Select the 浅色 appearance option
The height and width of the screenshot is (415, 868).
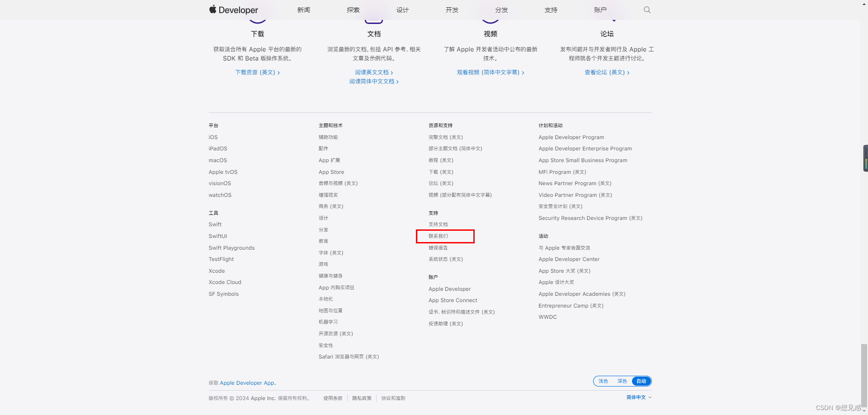tap(603, 381)
